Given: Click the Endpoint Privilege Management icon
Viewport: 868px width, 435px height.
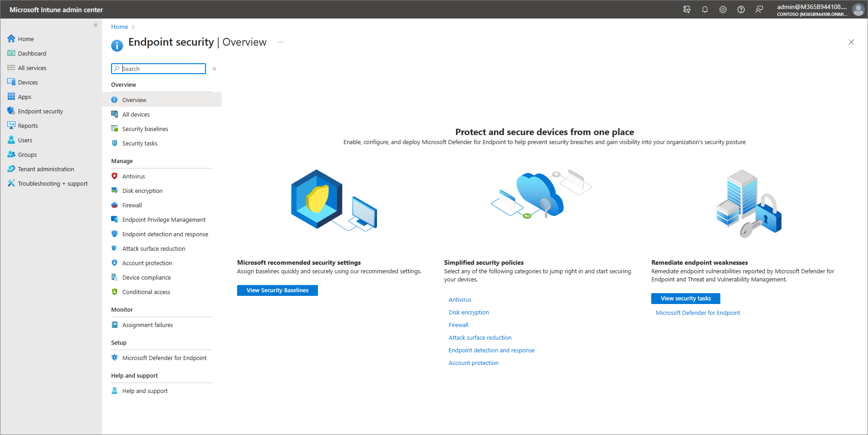Looking at the screenshot, I should click(115, 220).
